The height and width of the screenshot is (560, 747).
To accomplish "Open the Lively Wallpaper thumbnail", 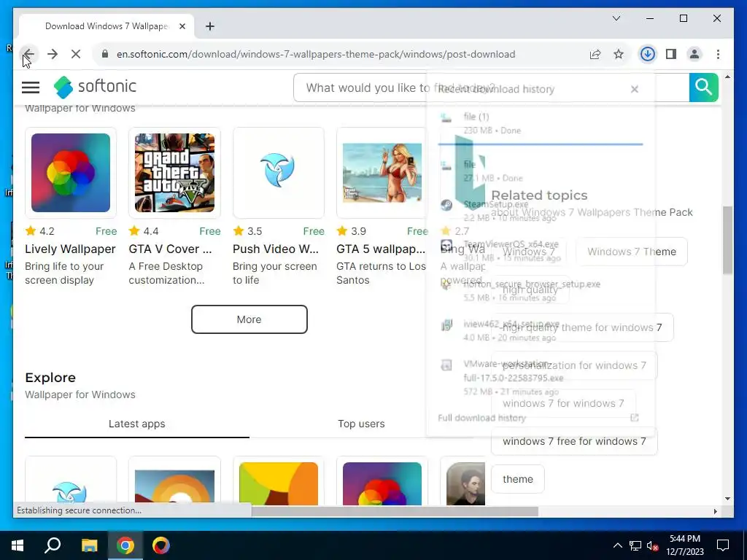I will tap(71, 173).
